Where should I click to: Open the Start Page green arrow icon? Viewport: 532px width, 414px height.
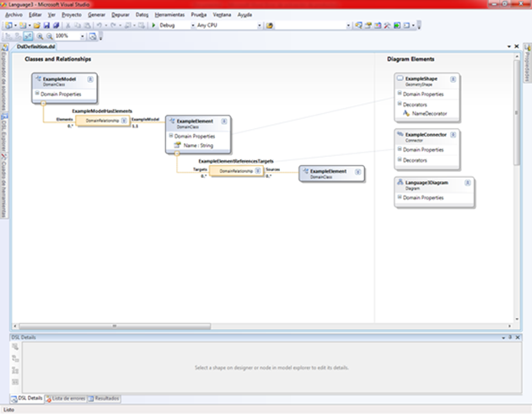click(396, 25)
